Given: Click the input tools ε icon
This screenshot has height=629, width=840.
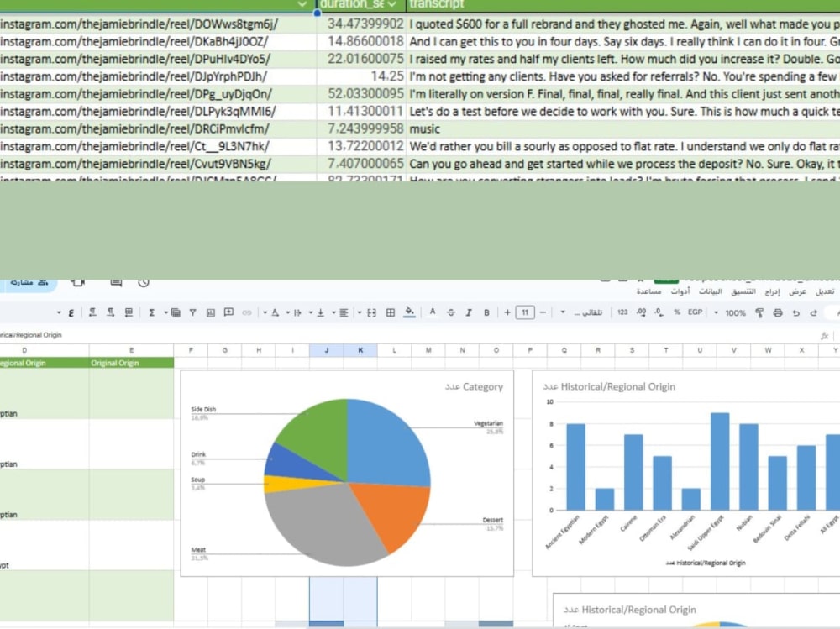Looking at the screenshot, I should [71, 313].
